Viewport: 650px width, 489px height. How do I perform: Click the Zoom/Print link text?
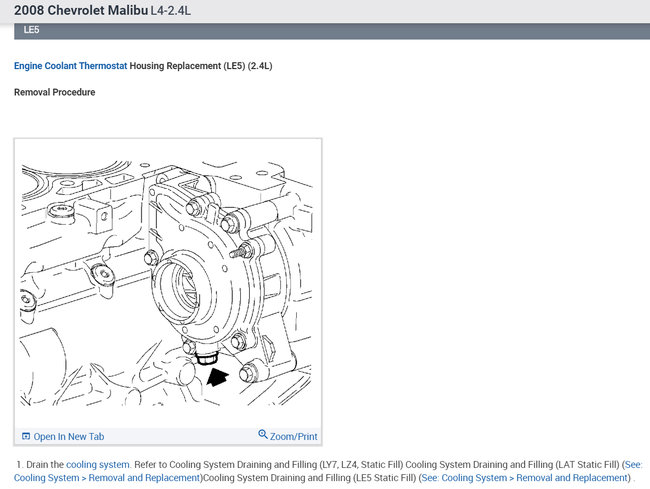point(293,436)
